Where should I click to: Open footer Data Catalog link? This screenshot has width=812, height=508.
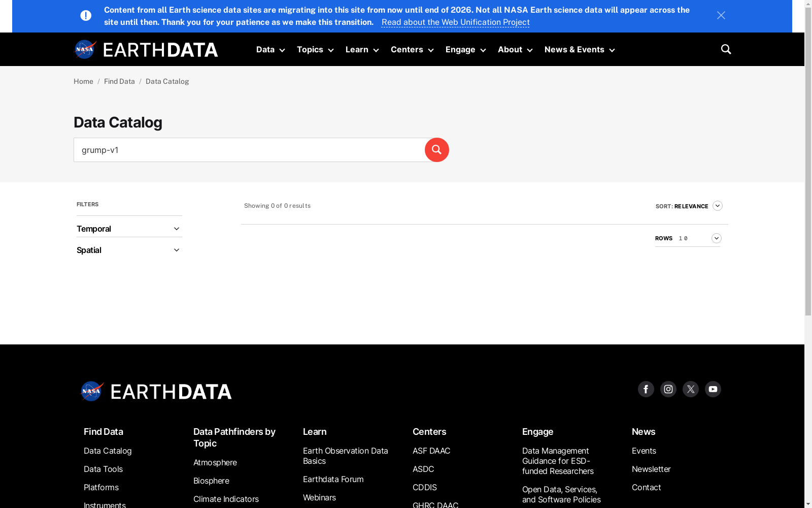[108, 451]
